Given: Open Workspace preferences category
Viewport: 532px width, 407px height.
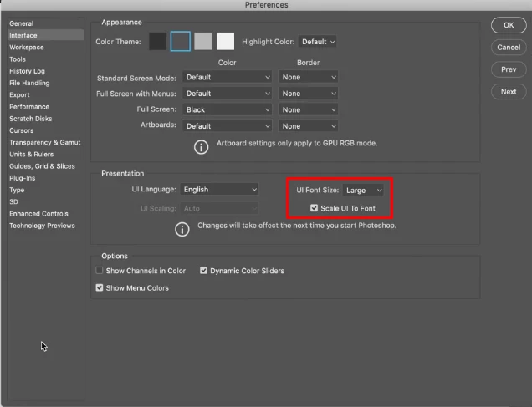Looking at the screenshot, I should tap(45, 47).
